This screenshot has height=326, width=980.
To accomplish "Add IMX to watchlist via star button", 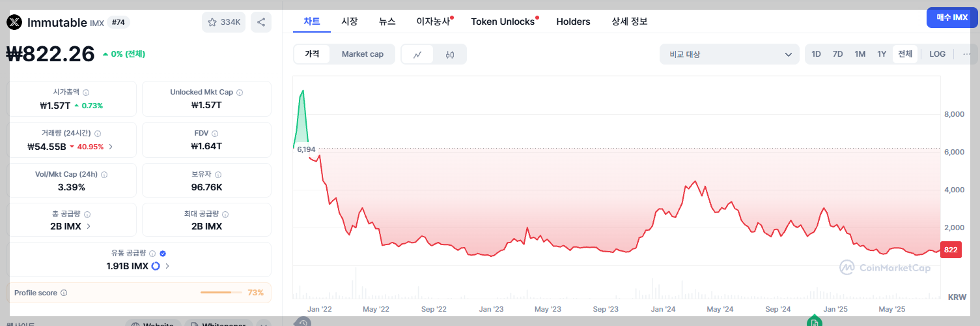I will point(224,22).
